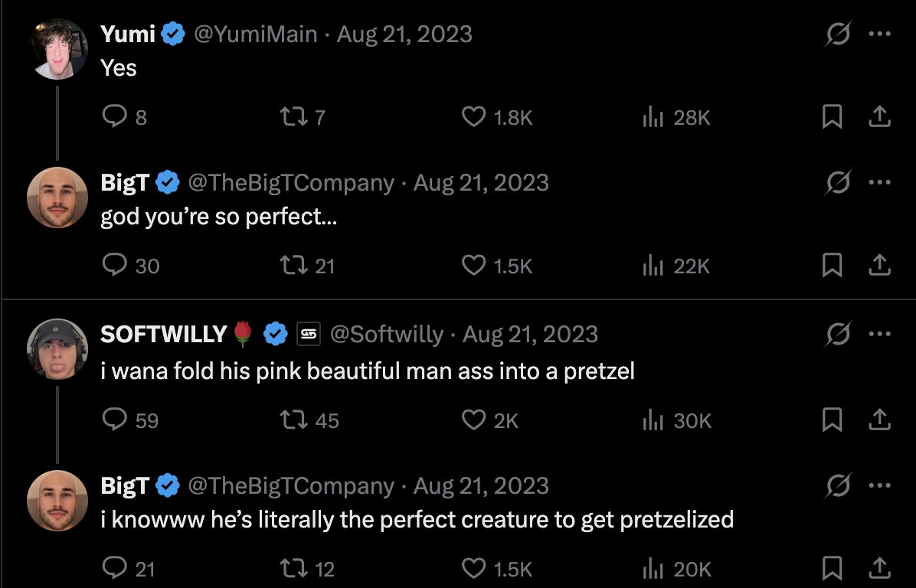Viewport: 916px width, 588px height.
Task: Bookmark BigT's "god you're so perfect" tweet
Action: (832, 266)
